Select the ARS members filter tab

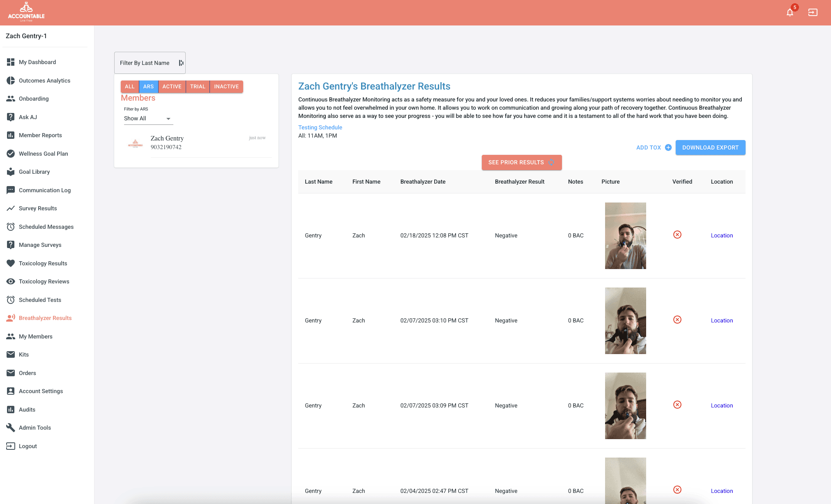coord(148,87)
